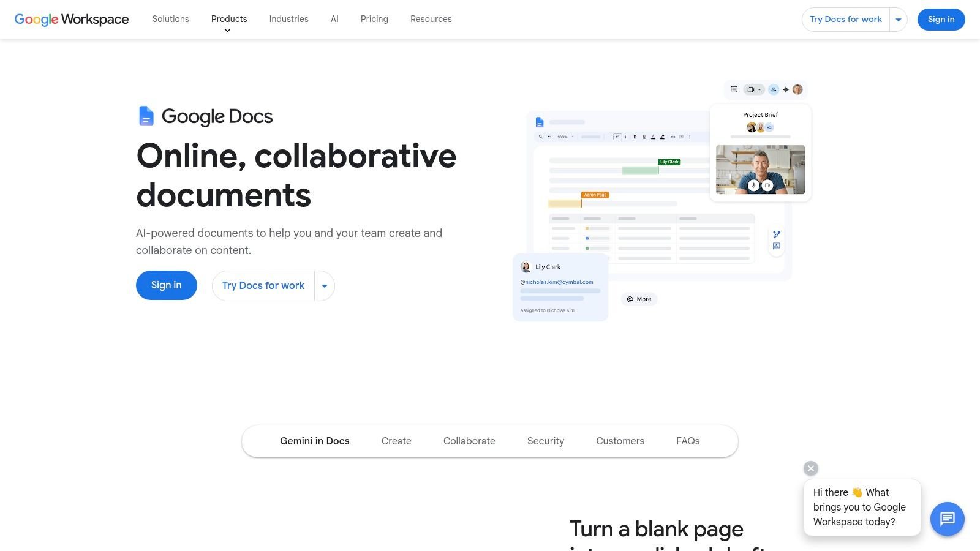Click the blue Google Docs file icon

(x=146, y=116)
